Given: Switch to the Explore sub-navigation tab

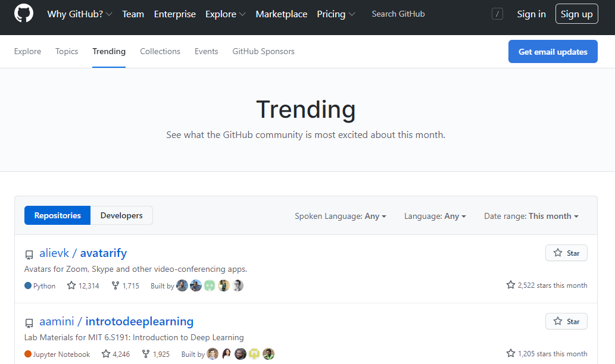Looking at the screenshot, I should coord(27,51).
